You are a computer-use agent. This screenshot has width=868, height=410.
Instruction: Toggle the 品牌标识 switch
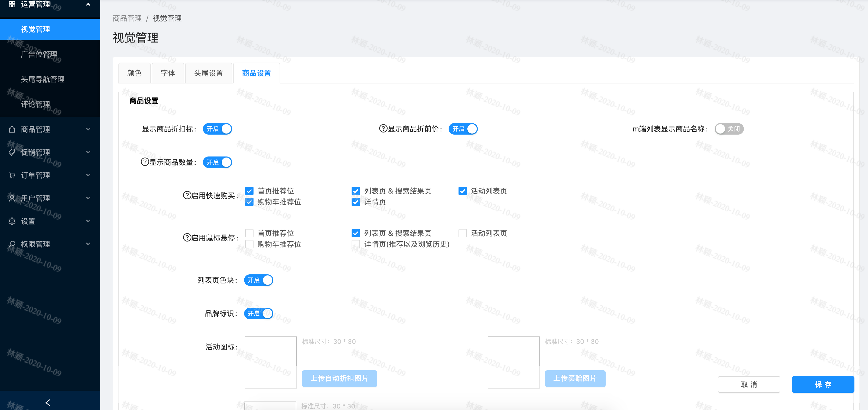point(258,313)
